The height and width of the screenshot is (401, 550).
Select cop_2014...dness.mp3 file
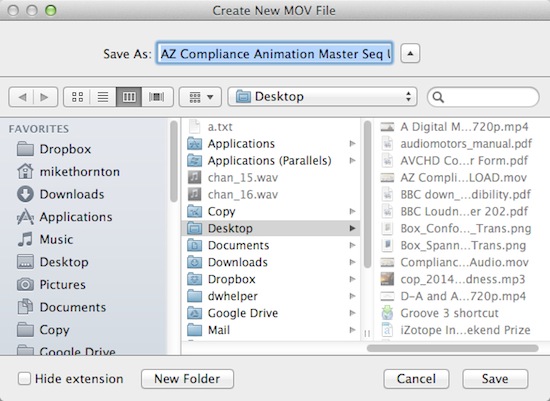[463, 279]
